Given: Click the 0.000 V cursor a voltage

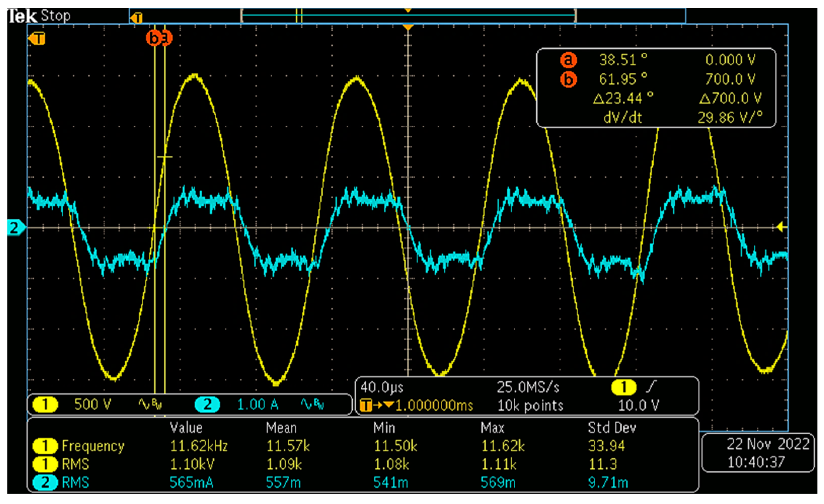Looking at the screenshot, I should [x=730, y=60].
